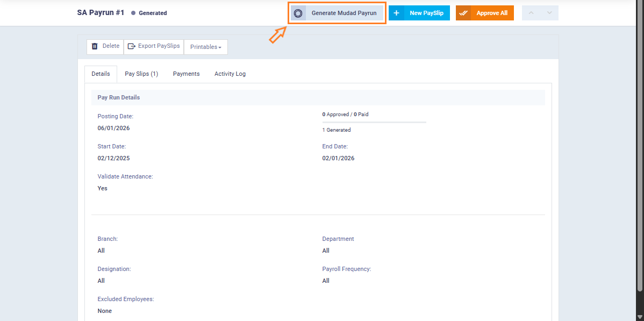This screenshot has width=644, height=321.
Task: Click the Export PaySlips arrow icon
Action: point(131,46)
